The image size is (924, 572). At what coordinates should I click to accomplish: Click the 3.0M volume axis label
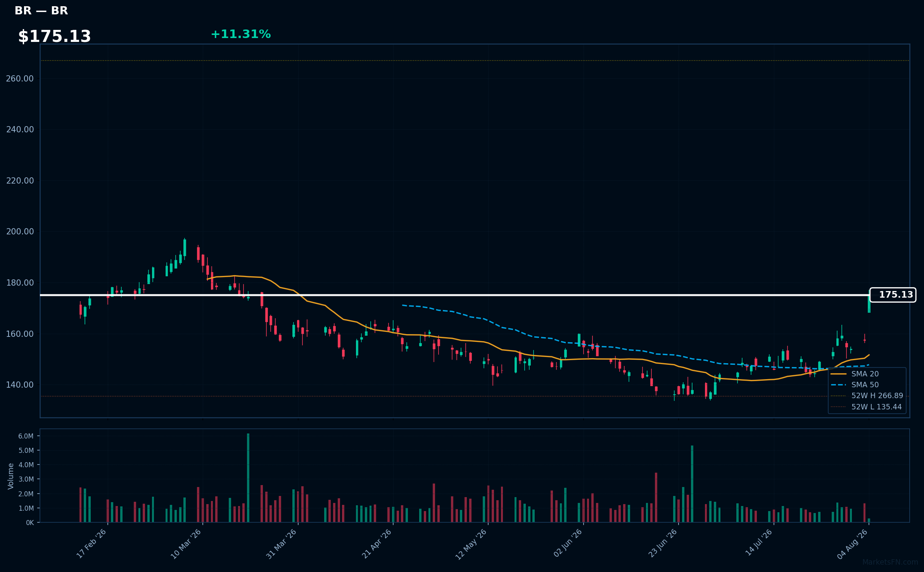(26, 479)
